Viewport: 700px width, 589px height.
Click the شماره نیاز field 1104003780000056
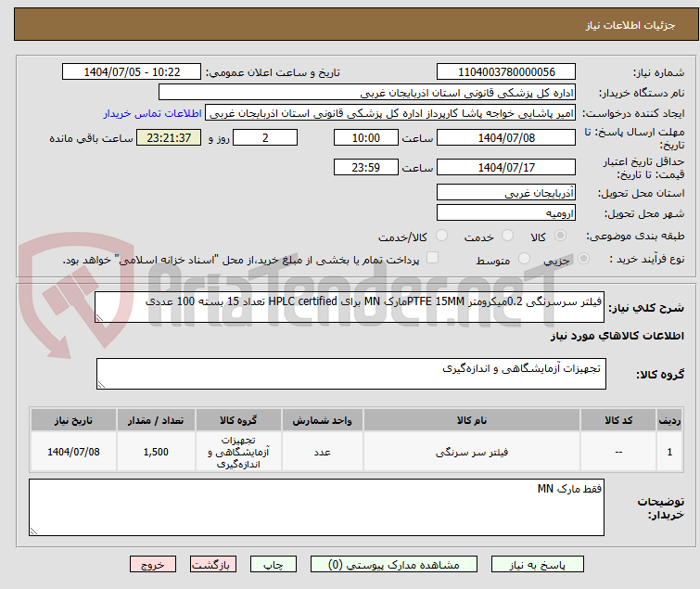pyautogui.click(x=506, y=72)
